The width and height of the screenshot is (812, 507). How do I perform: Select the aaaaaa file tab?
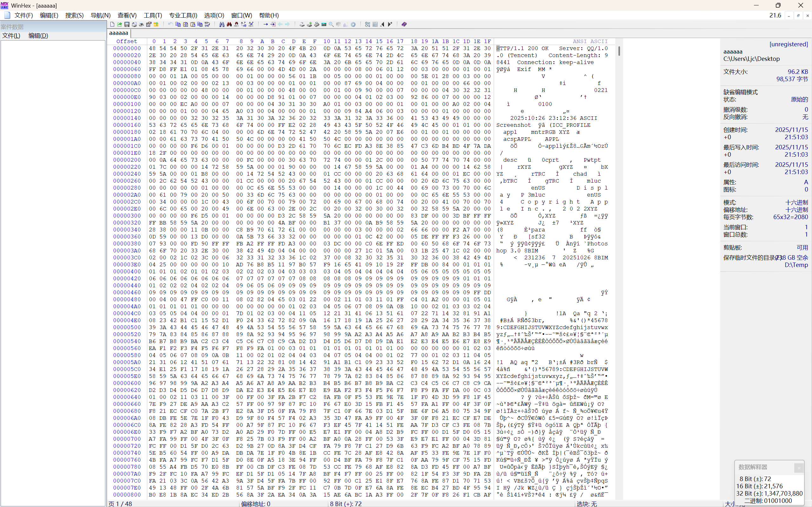(x=118, y=33)
